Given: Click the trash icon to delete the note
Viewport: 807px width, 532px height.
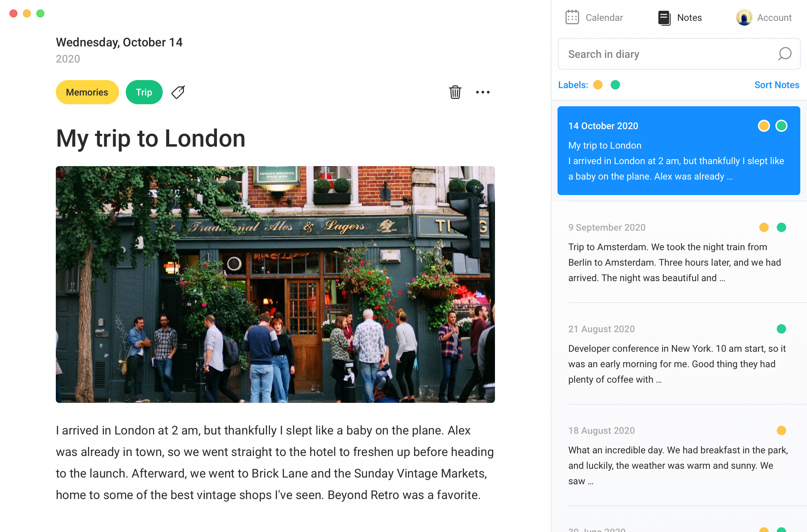Looking at the screenshot, I should pos(455,92).
